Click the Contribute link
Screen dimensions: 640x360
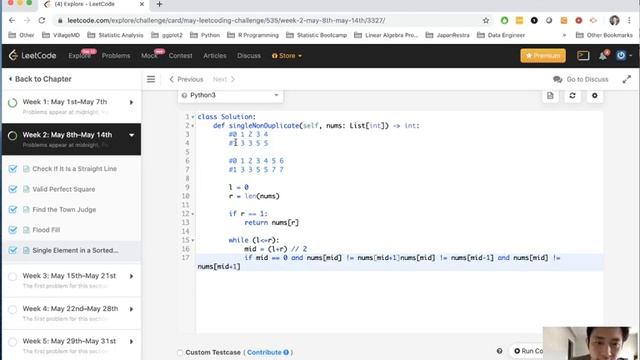267,352
